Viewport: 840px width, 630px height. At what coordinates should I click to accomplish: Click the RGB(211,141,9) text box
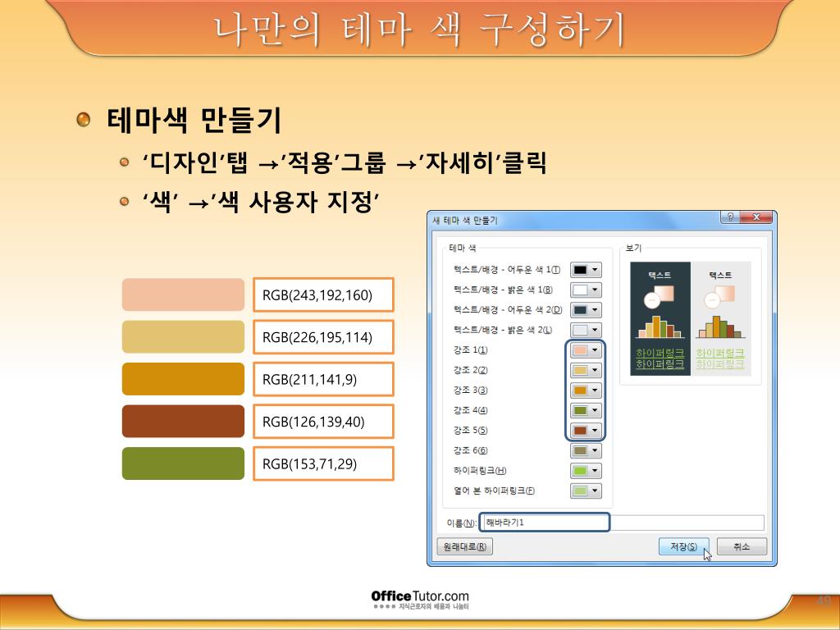[x=323, y=379]
